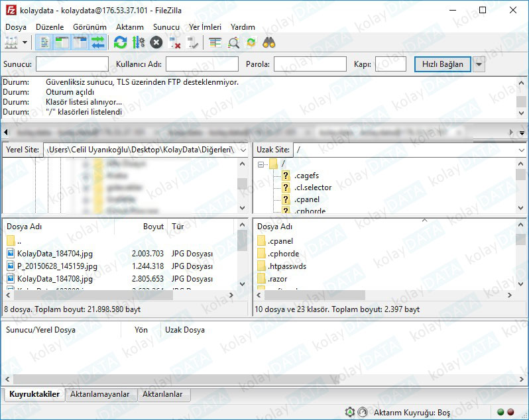The width and height of the screenshot is (529, 420).
Task: Select the .htpasswds folder in remote list
Action: [287, 266]
